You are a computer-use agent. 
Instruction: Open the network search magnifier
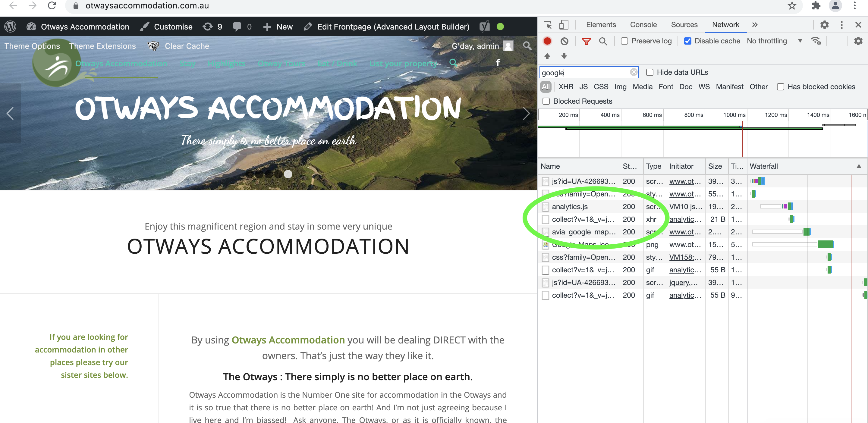coord(603,41)
